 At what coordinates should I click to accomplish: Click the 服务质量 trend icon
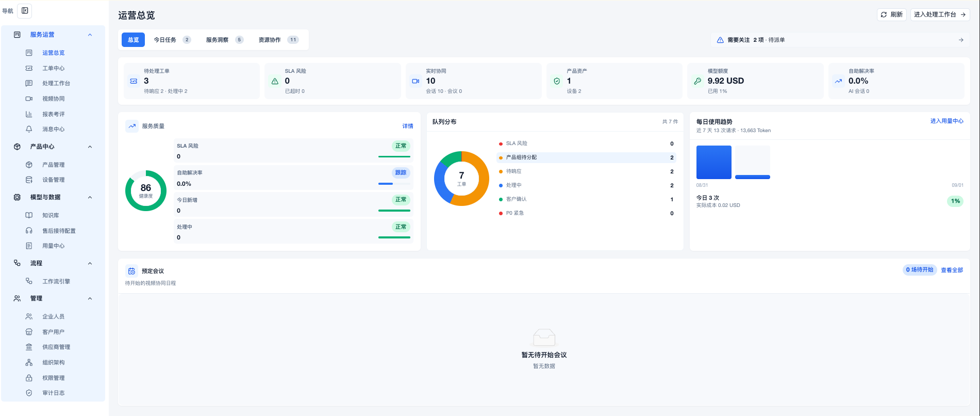coord(132,126)
